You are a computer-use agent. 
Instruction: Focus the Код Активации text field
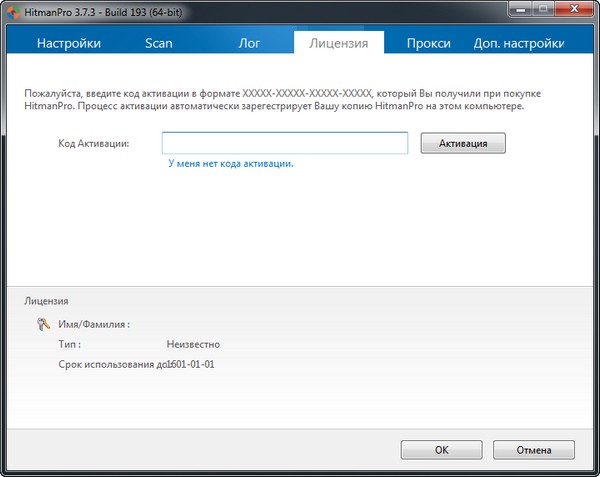[x=285, y=143]
